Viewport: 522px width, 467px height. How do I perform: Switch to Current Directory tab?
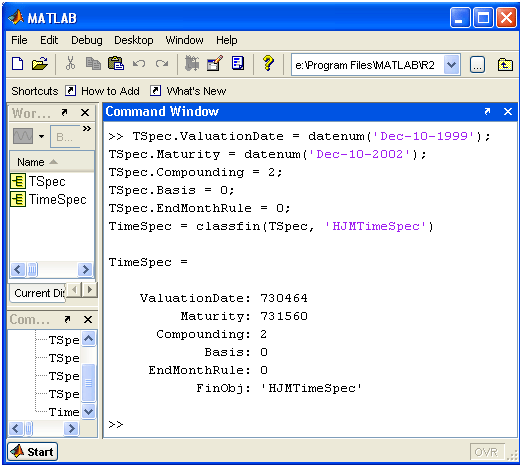tap(38, 293)
